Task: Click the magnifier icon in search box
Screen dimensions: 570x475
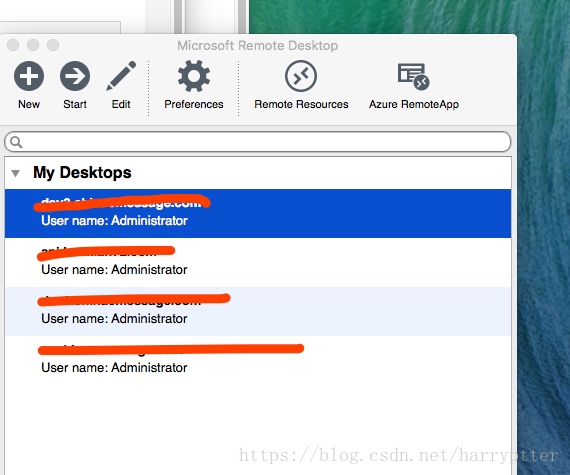Action: click(16, 142)
